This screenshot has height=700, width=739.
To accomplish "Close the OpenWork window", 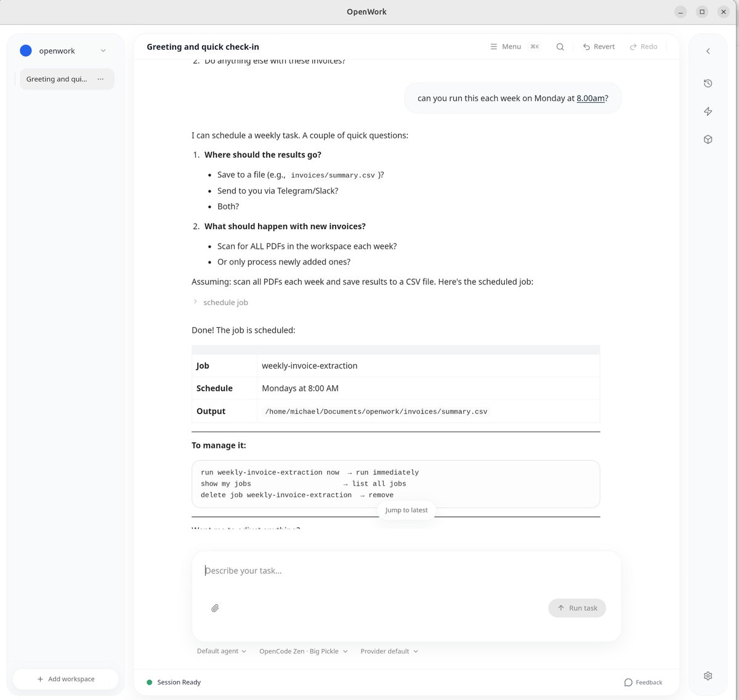I will coord(724,12).
